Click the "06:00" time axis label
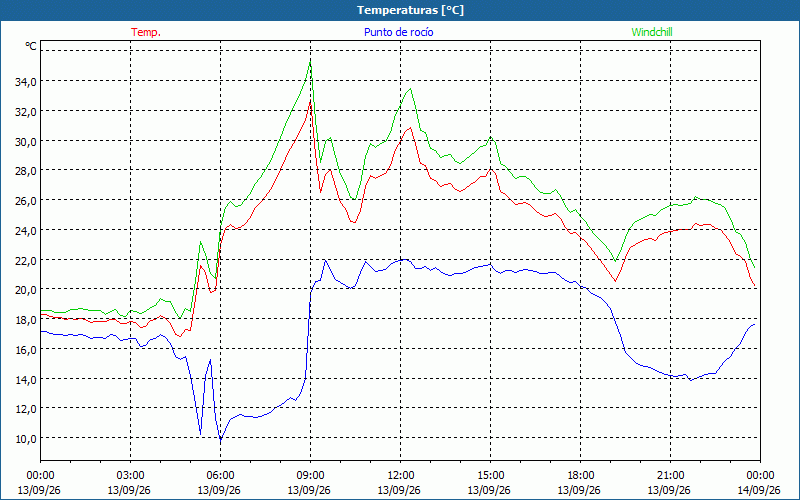The image size is (800, 500). coord(220,476)
